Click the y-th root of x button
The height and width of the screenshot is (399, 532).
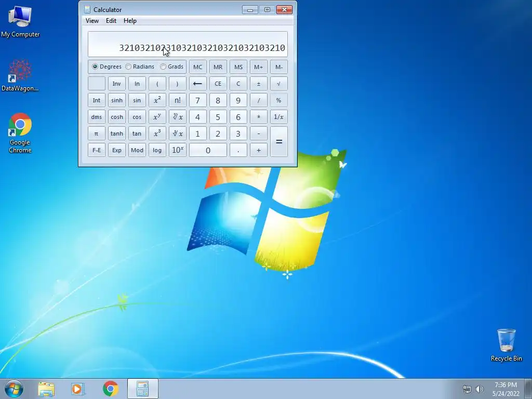[178, 117]
